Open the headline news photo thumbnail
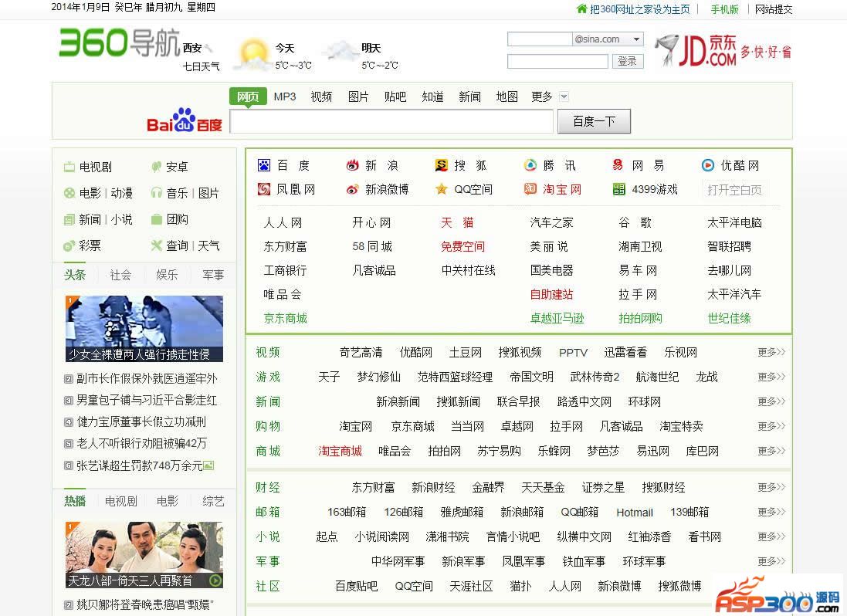The image size is (847, 616). [144, 328]
